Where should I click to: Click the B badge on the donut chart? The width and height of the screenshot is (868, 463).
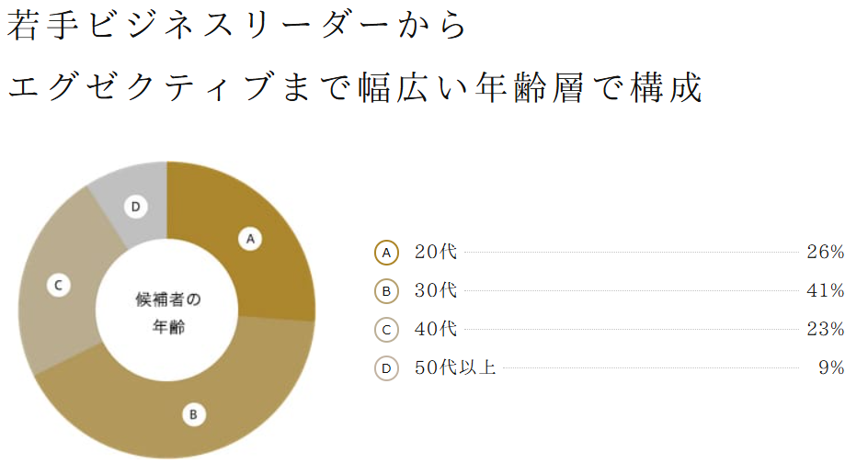tap(194, 414)
